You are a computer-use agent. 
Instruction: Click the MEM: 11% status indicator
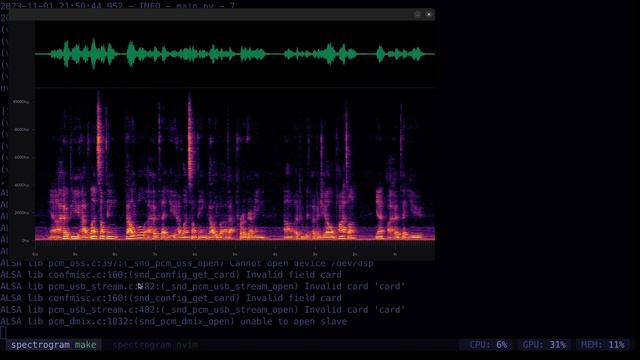[x=603, y=345]
